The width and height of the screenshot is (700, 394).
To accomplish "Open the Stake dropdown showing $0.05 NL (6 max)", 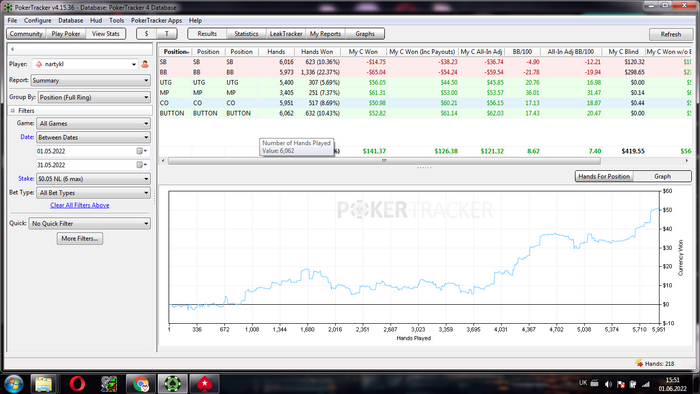I will click(x=94, y=179).
